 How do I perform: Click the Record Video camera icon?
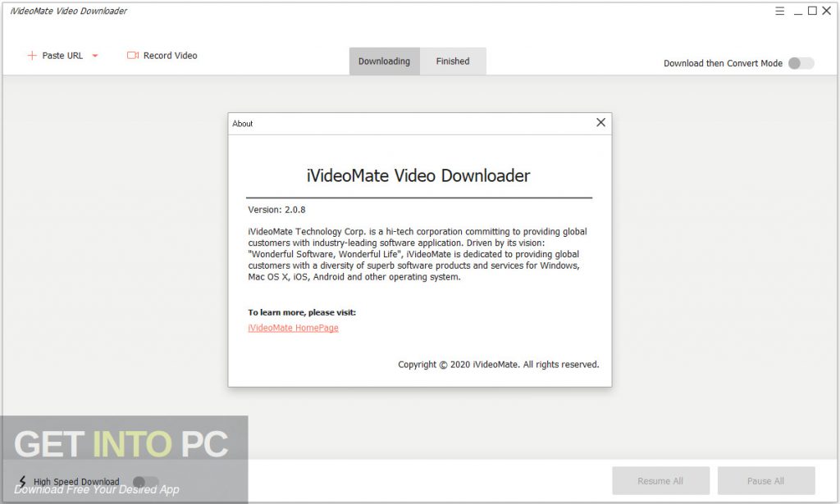pos(133,55)
